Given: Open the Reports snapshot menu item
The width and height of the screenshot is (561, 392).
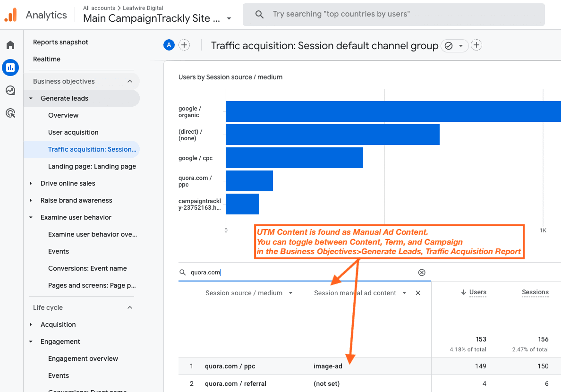Looking at the screenshot, I should pos(60,42).
